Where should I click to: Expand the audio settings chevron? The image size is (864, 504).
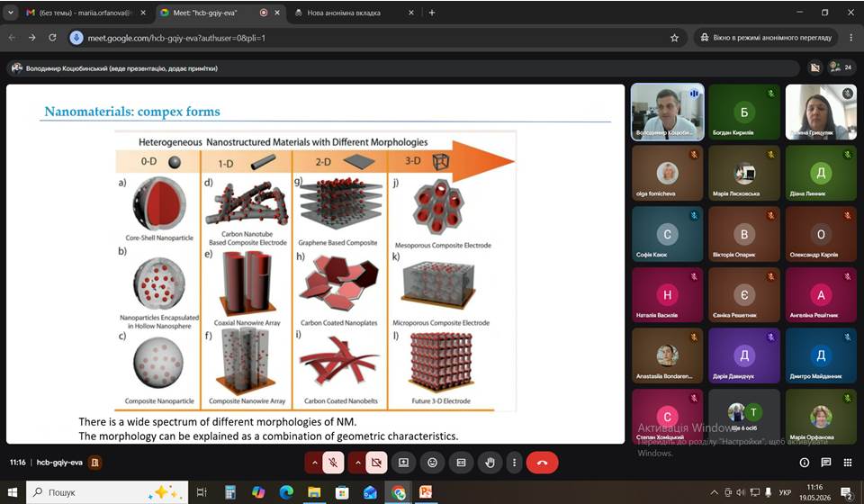click(315, 463)
